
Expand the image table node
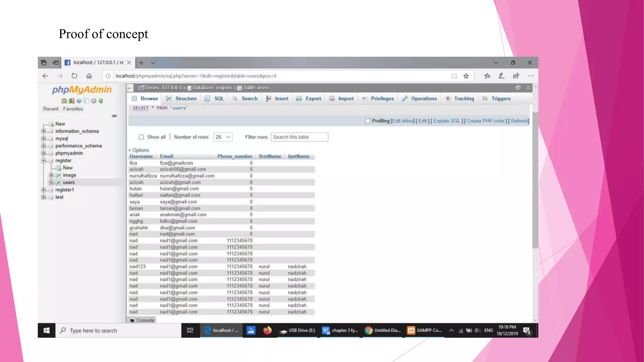[x=51, y=175]
